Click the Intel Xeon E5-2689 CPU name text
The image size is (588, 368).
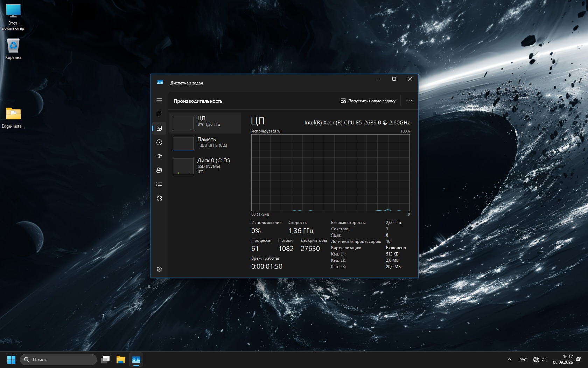tap(357, 123)
